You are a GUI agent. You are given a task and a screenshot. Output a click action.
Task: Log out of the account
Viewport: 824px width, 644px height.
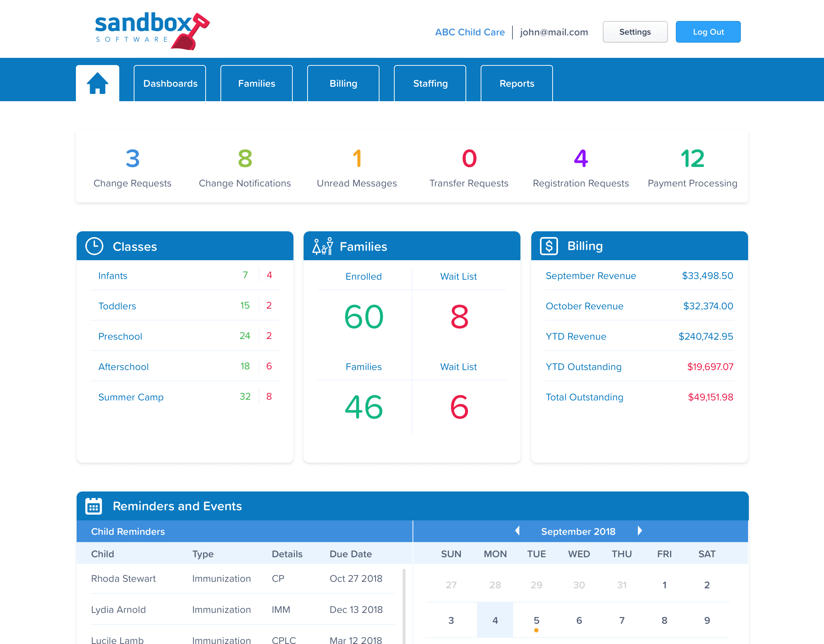pyautogui.click(x=708, y=32)
